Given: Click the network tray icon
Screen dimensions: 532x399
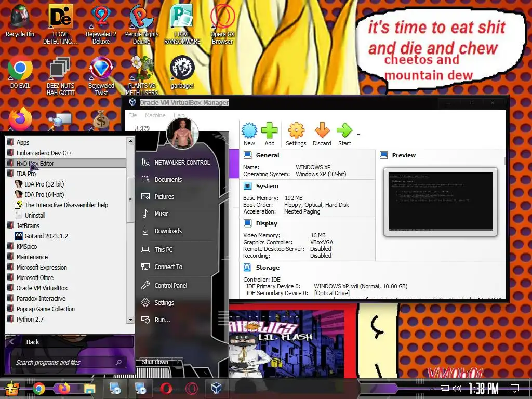Looking at the screenshot, I should point(444,389).
